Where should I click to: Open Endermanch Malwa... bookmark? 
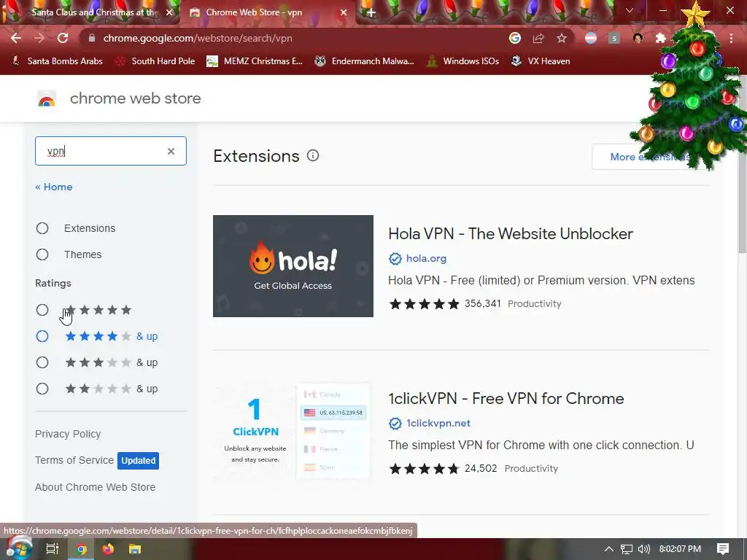coord(365,61)
